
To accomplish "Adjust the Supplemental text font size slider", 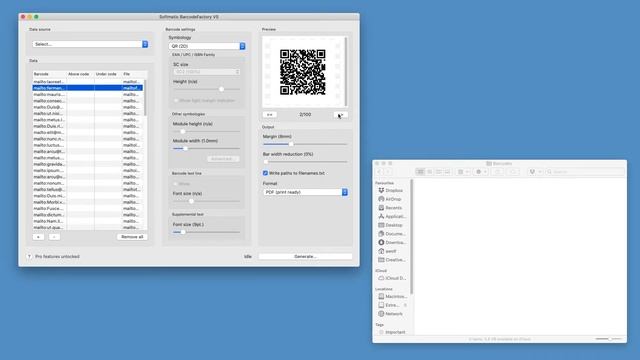I will coord(182,232).
